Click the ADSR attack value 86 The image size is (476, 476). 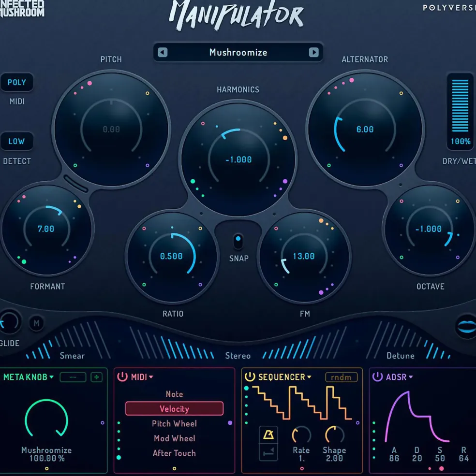394,458
